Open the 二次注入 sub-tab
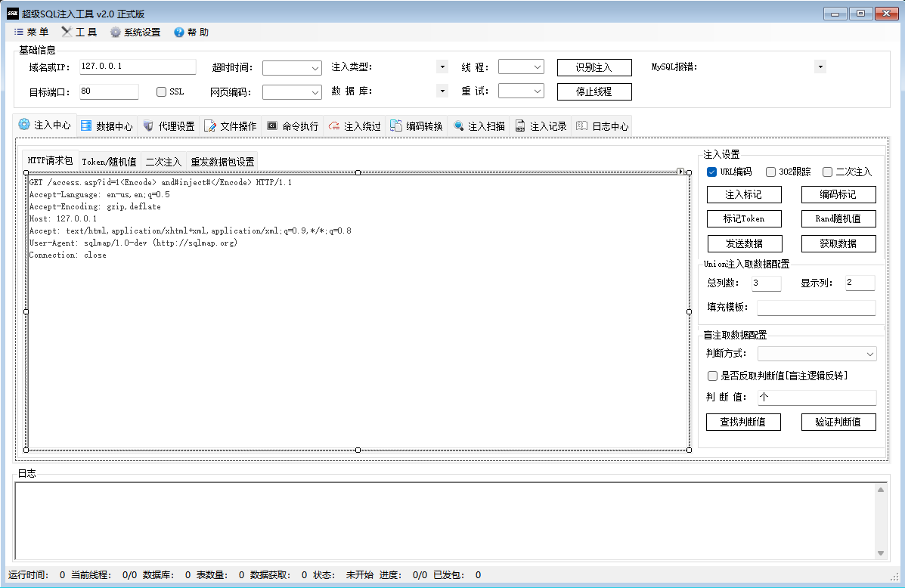 [x=163, y=162]
